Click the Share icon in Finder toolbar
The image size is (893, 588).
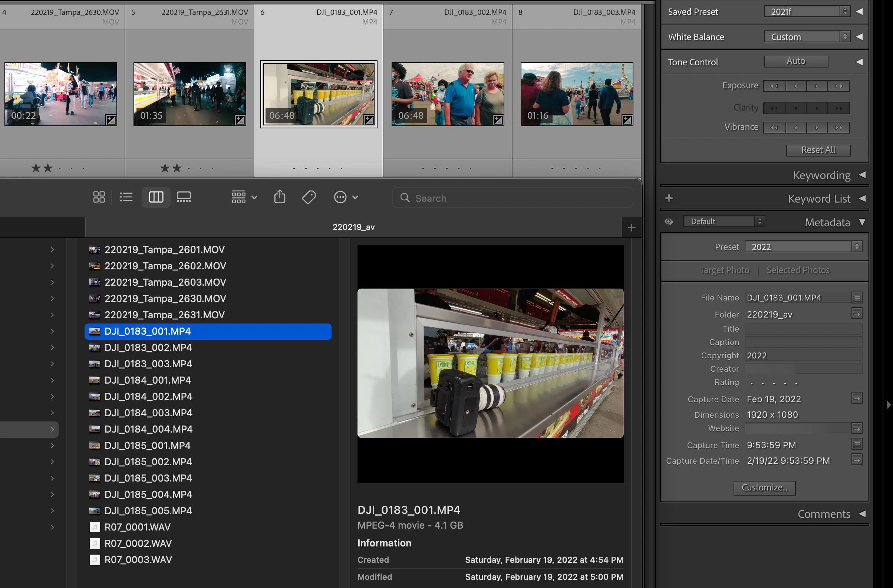[280, 197]
